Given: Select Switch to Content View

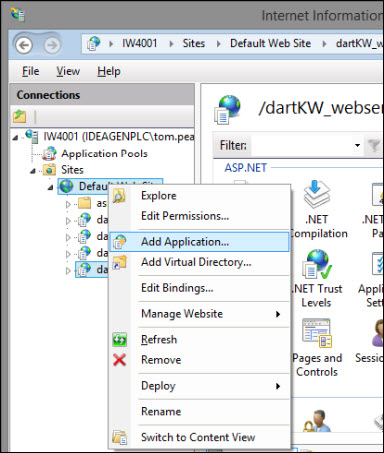Looking at the screenshot, I should point(199,437).
